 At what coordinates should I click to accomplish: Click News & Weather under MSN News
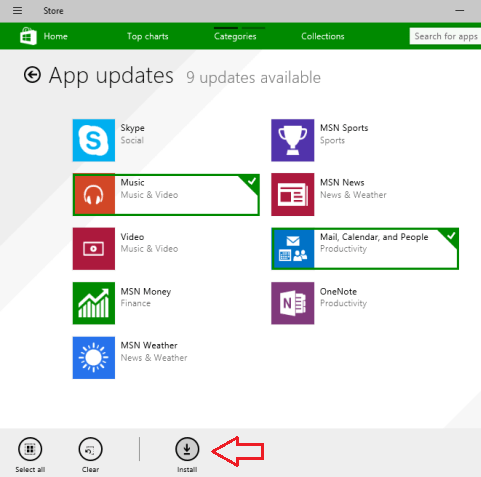353,195
